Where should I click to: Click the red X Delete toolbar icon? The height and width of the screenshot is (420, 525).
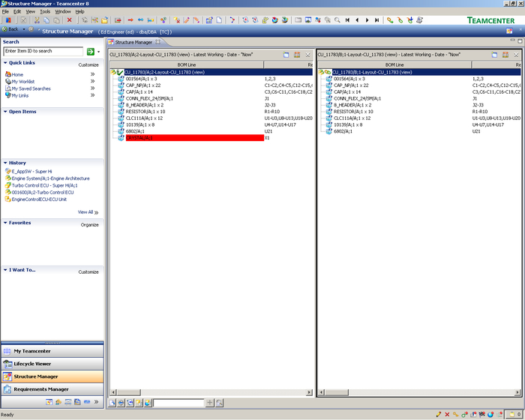pyautogui.click(x=69, y=20)
